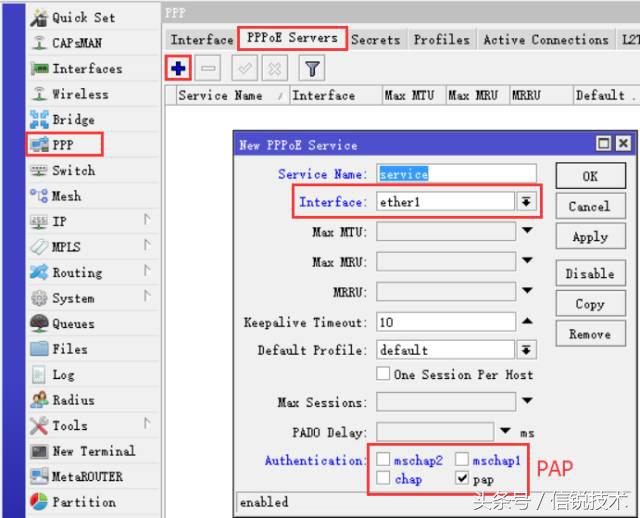Tick One Session Per Host checkbox
Screen dimensions: 640x518
tap(383, 374)
